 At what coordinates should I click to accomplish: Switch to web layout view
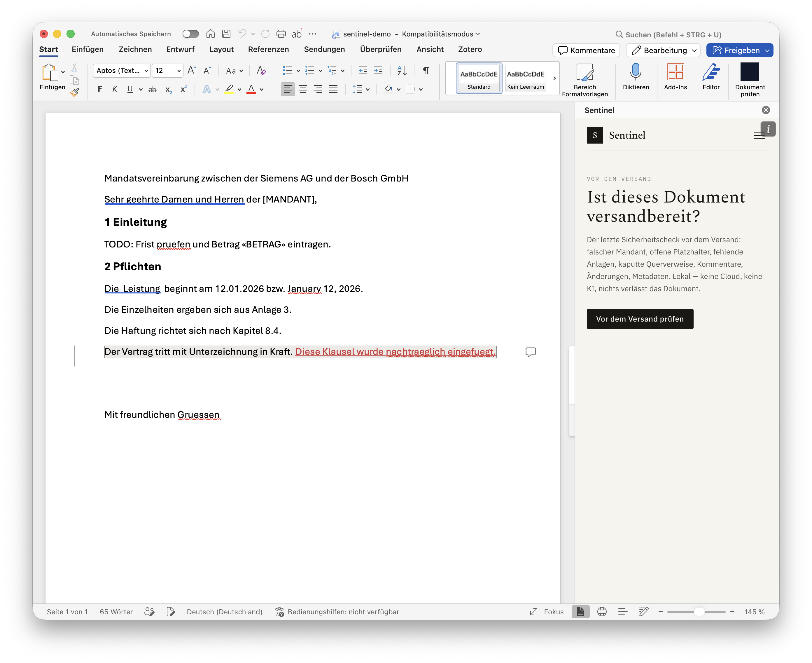point(602,612)
